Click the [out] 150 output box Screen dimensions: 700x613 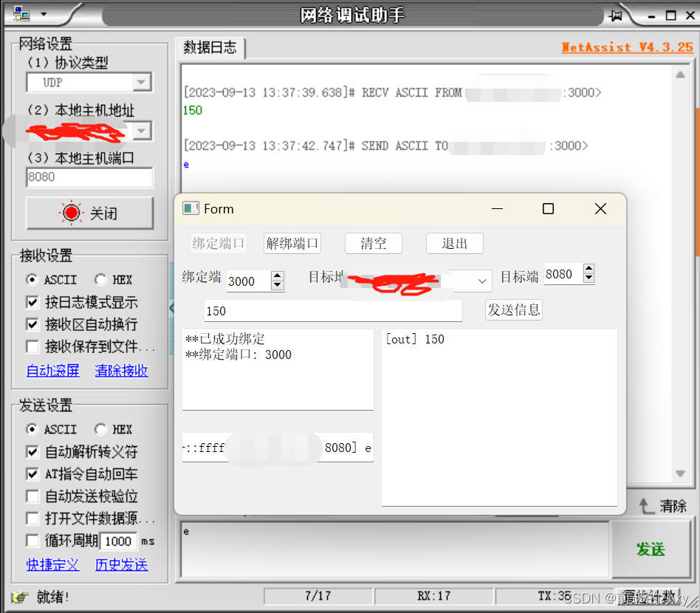(x=499, y=417)
